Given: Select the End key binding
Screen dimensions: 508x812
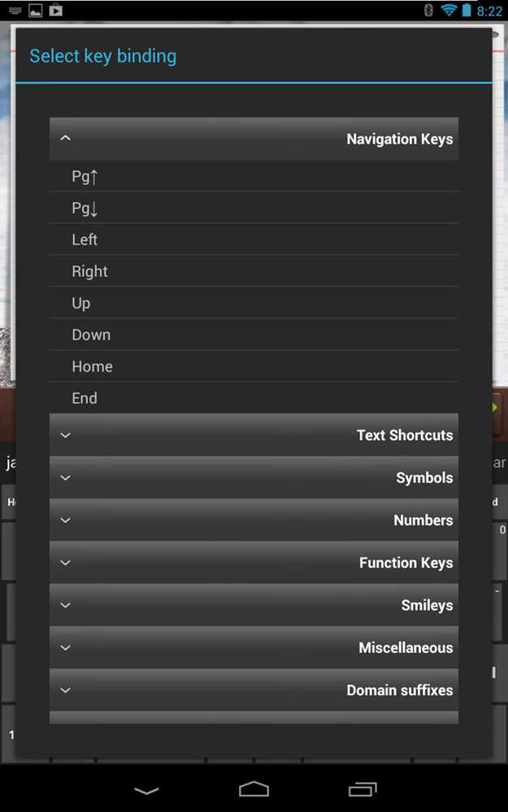Looking at the screenshot, I should coord(254,397).
